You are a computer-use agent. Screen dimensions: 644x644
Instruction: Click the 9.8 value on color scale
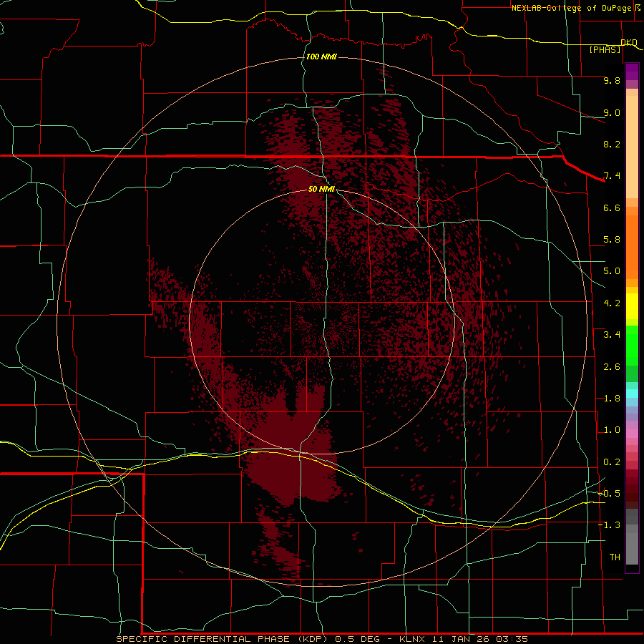(x=612, y=80)
